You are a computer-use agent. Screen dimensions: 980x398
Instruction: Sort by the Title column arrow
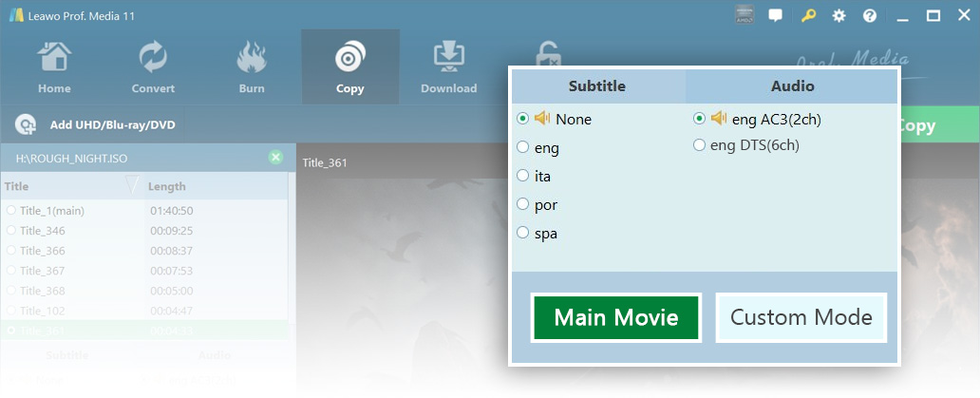(132, 185)
